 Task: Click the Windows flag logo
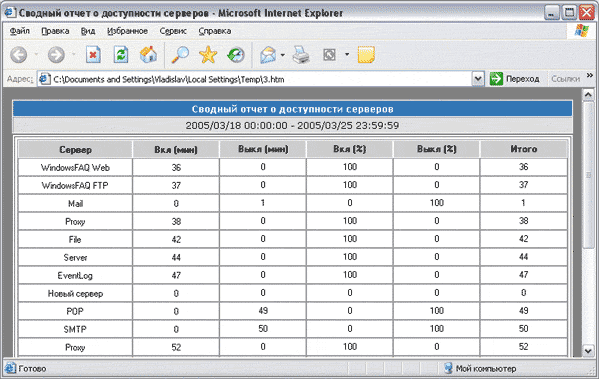(582, 31)
